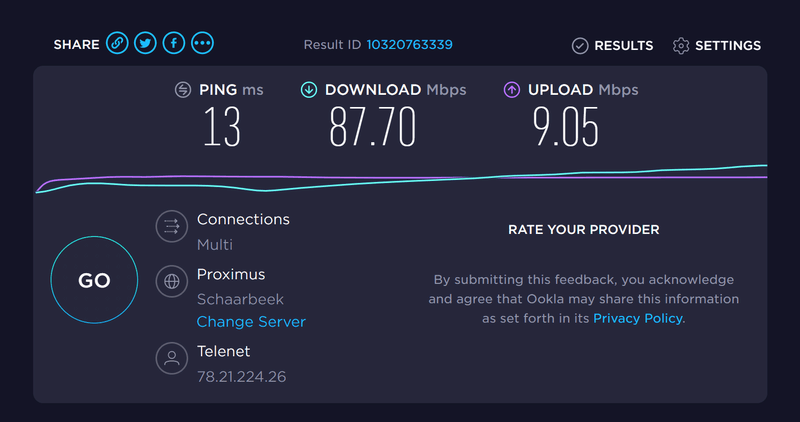
Task: Open more share options icon
Action: pos(203,44)
